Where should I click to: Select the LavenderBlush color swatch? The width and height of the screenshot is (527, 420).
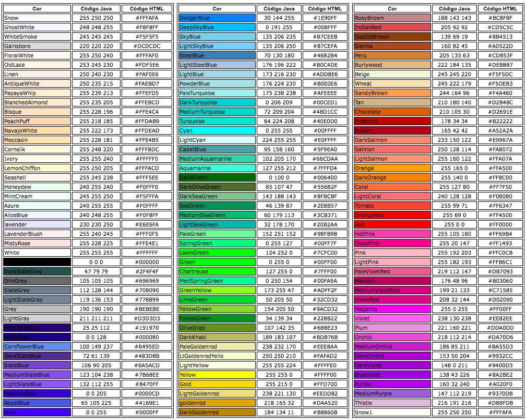point(37,234)
